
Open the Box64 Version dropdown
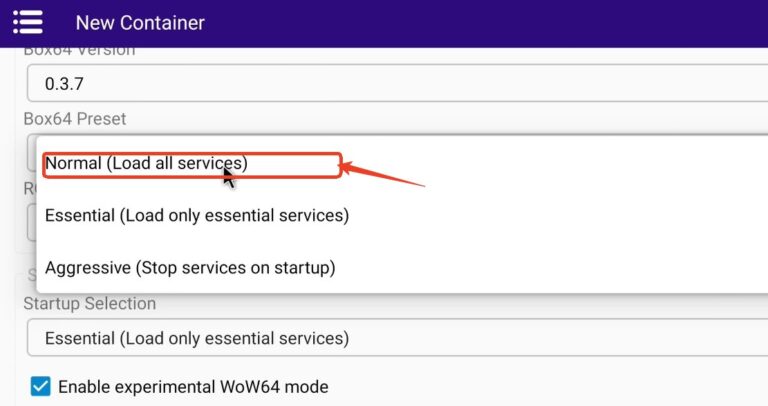coord(400,83)
